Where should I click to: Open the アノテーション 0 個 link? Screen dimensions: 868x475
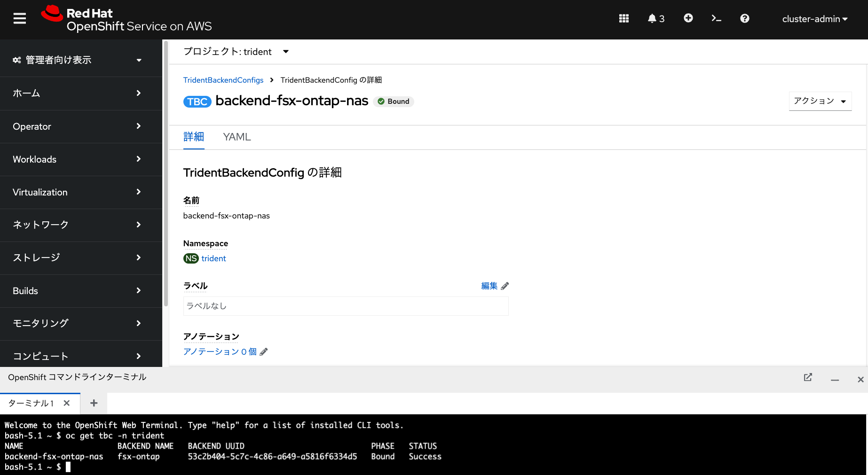[x=220, y=351]
